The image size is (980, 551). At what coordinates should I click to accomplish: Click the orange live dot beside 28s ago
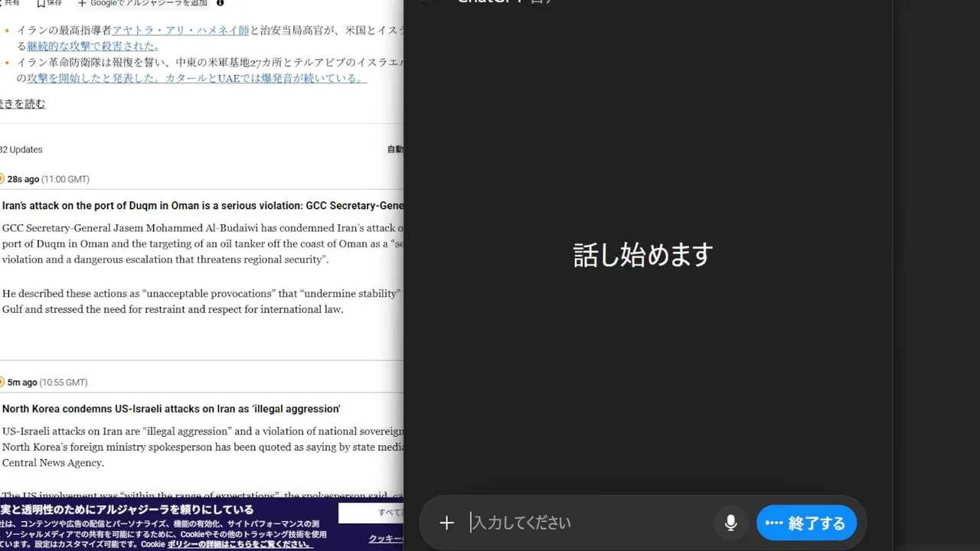[x=2, y=179]
